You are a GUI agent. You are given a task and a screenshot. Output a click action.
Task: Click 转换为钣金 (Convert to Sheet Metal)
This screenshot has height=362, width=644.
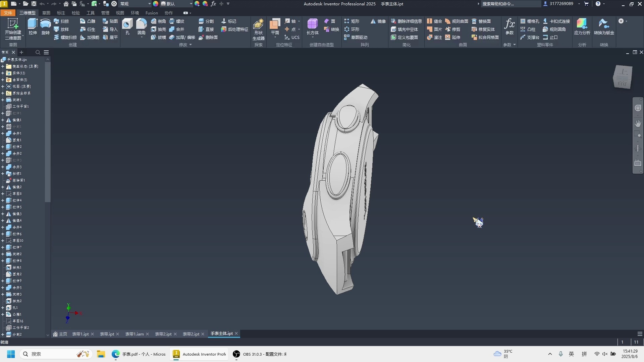coord(604,27)
